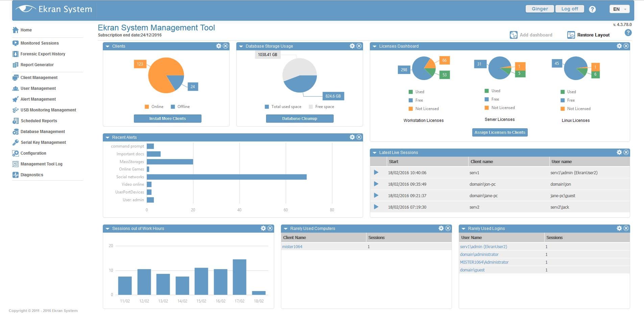Open Recent Alerts settings gear
644x315 pixels.
(x=352, y=137)
